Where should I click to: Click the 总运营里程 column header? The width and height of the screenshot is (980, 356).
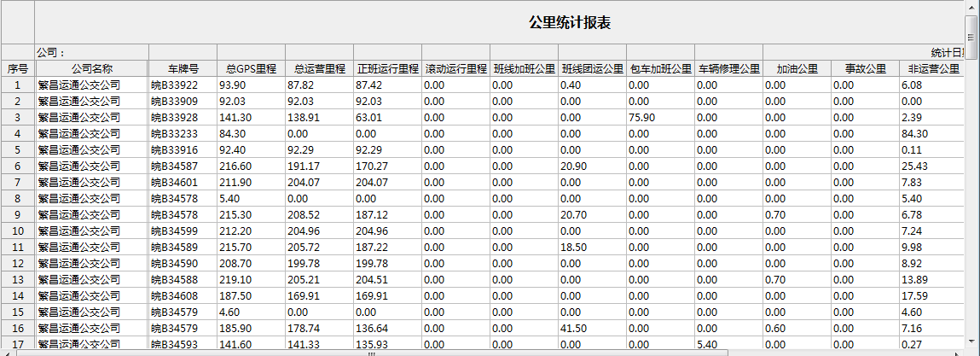(x=319, y=68)
